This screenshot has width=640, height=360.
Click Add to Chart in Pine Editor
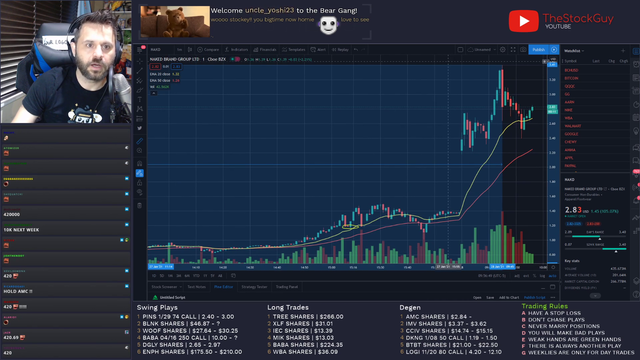(509, 298)
